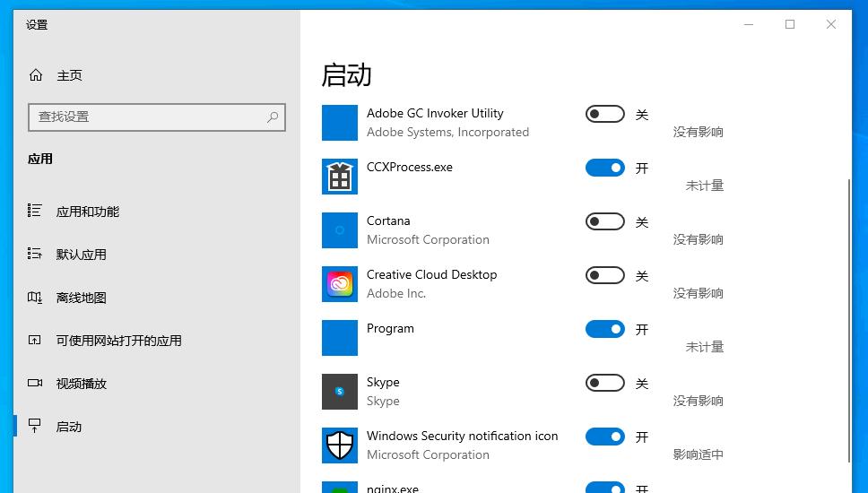Click the blue Program app icon
This screenshot has height=493, width=868.
[x=340, y=338]
